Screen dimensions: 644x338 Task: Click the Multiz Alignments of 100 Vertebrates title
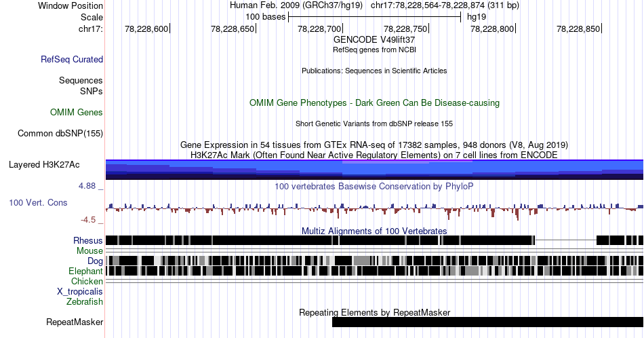pos(374,231)
